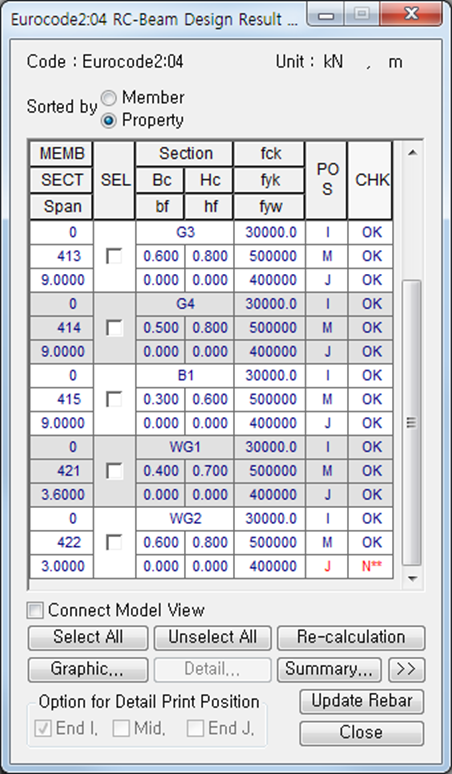The height and width of the screenshot is (774, 452).
Task: Click the vertical scrollbar thumb
Action: coord(412,423)
